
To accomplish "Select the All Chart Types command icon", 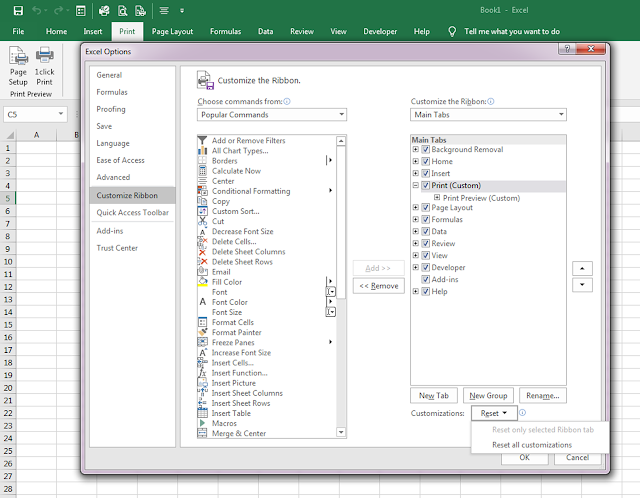I will [202, 151].
